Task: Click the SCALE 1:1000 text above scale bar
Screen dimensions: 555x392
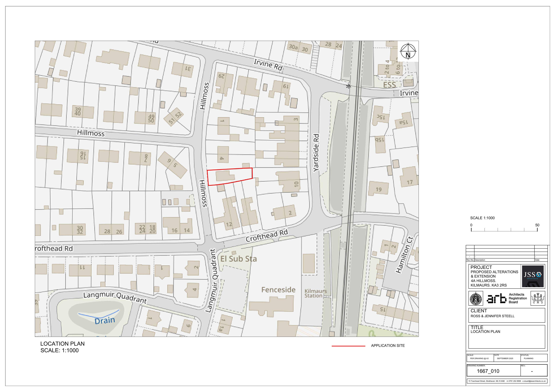Action: coord(482,218)
